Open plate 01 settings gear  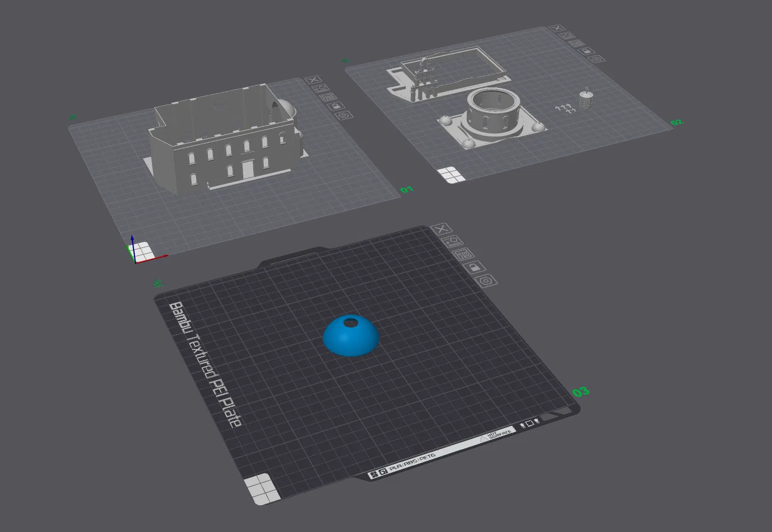(x=344, y=116)
